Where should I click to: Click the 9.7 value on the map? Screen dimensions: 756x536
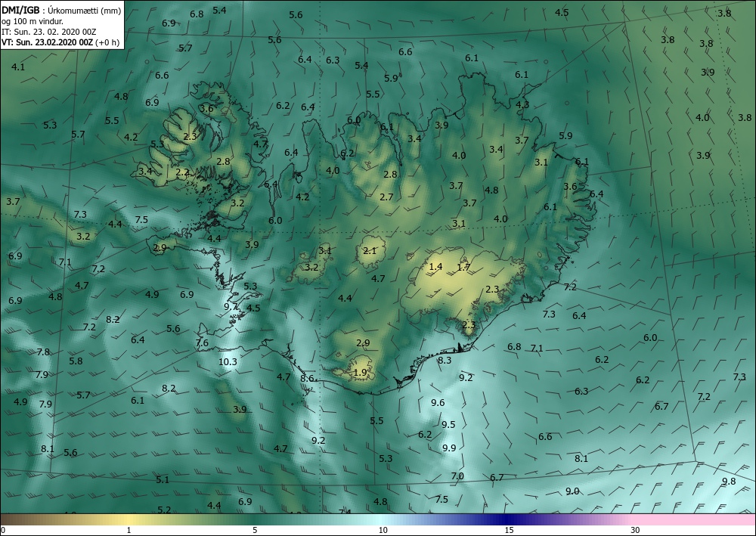(x=231, y=306)
